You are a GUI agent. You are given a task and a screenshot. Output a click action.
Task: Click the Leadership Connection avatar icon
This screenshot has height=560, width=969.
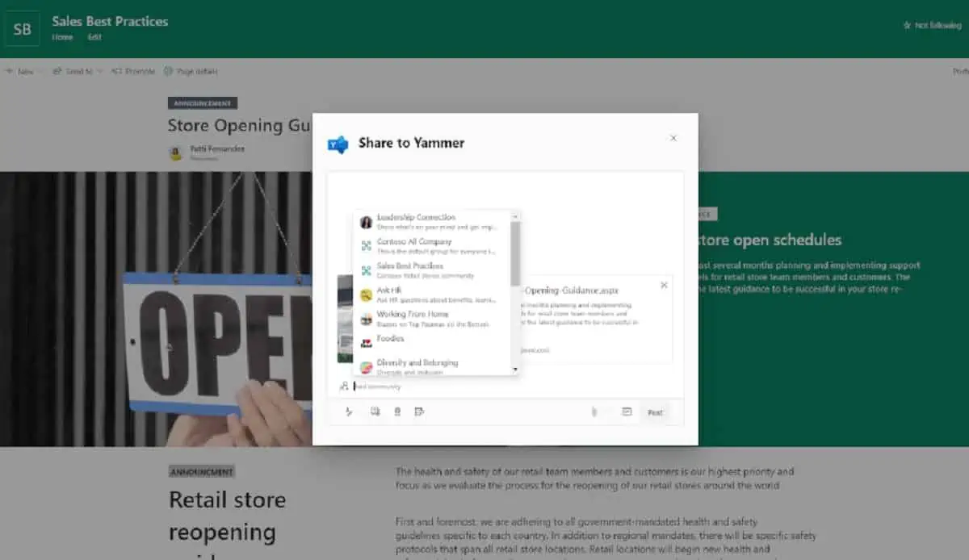pos(366,222)
